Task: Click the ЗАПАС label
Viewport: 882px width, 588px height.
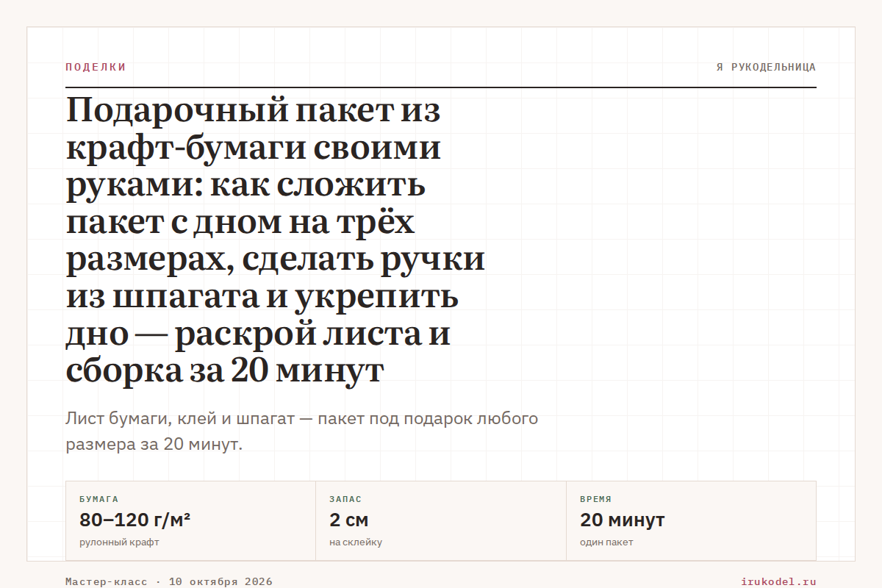Action: click(x=345, y=499)
